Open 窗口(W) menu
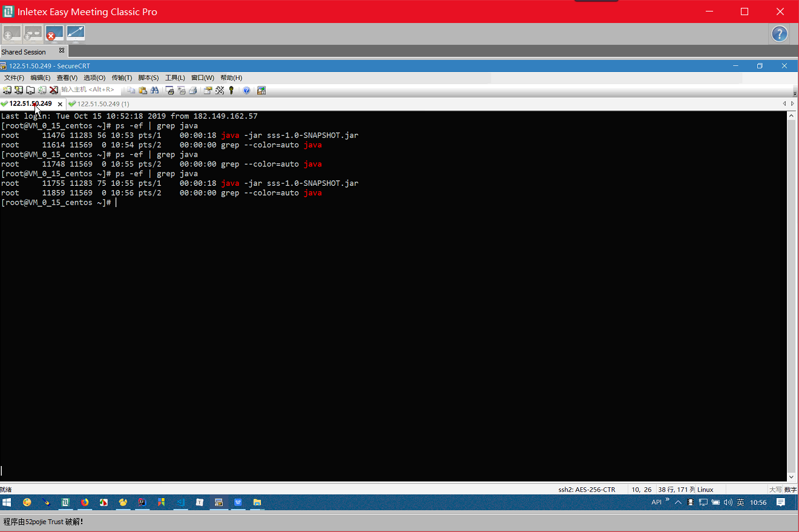This screenshot has width=799, height=532. point(203,77)
